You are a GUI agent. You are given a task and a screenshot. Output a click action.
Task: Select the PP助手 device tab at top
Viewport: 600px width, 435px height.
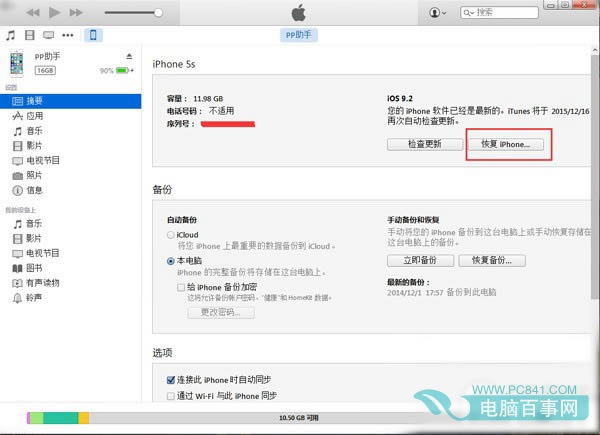click(x=298, y=35)
